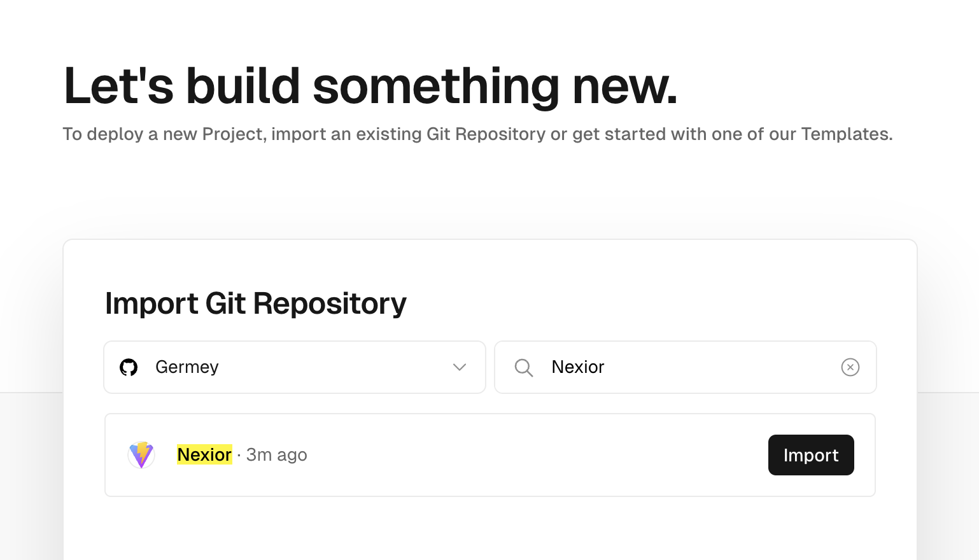Click the Vite logo beside Nexior
This screenshot has height=560, width=979.
141,455
